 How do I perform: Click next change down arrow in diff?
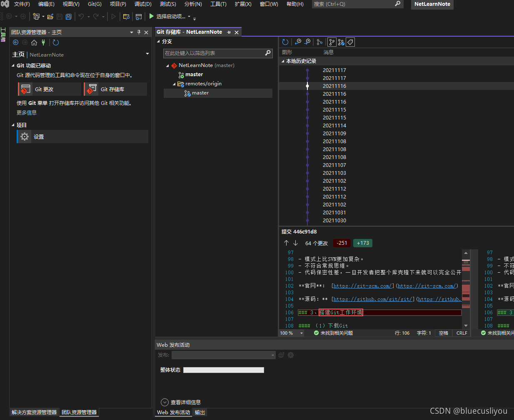[295, 243]
